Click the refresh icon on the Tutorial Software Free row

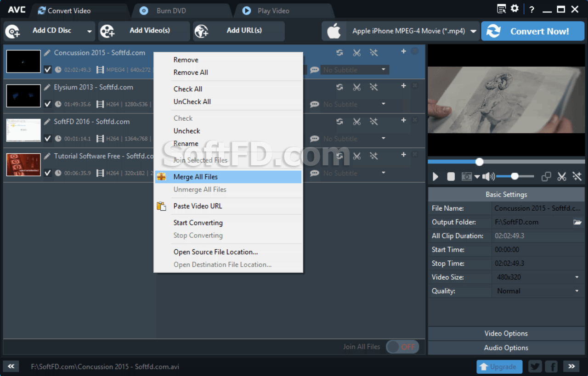coord(339,156)
